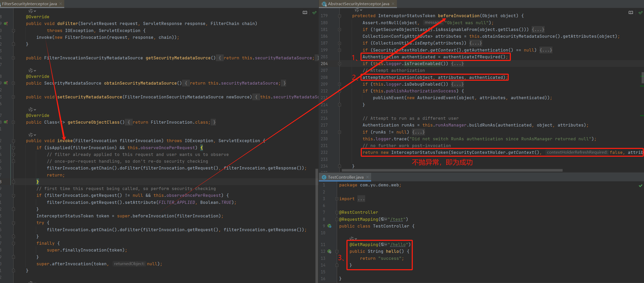Open the author inlay icon above obtainSecurityMetadataSource's @Override
This screenshot has height=283, width=644.
click(32, 71)
